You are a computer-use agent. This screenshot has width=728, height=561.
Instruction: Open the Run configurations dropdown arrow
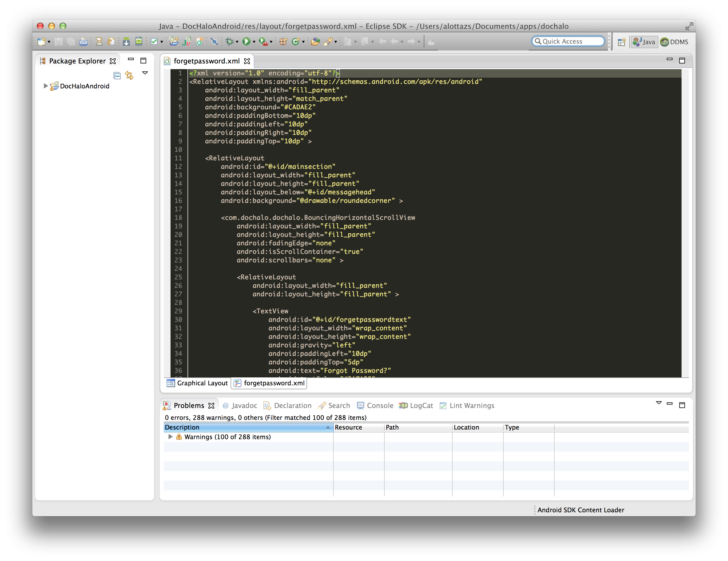click(x=254, y=42)
